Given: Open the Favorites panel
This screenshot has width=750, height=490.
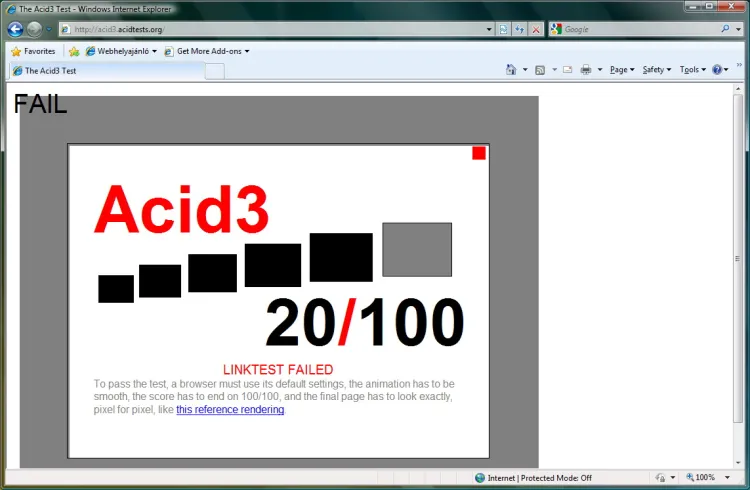Looking at the screenshot, I should [33, 51].
